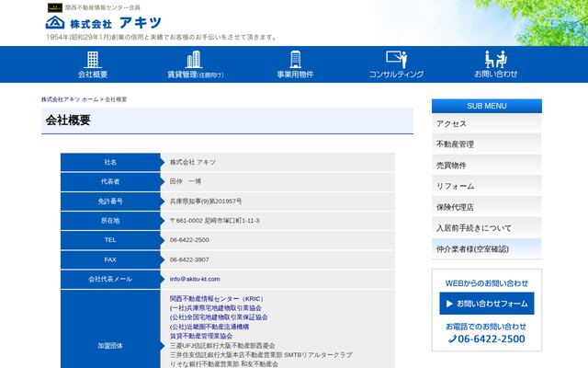Open (公社)全国宅地建物取引業保証協会 link
Image resolution: width=588 pixels, height=368 pixels.
pos(219,317)
